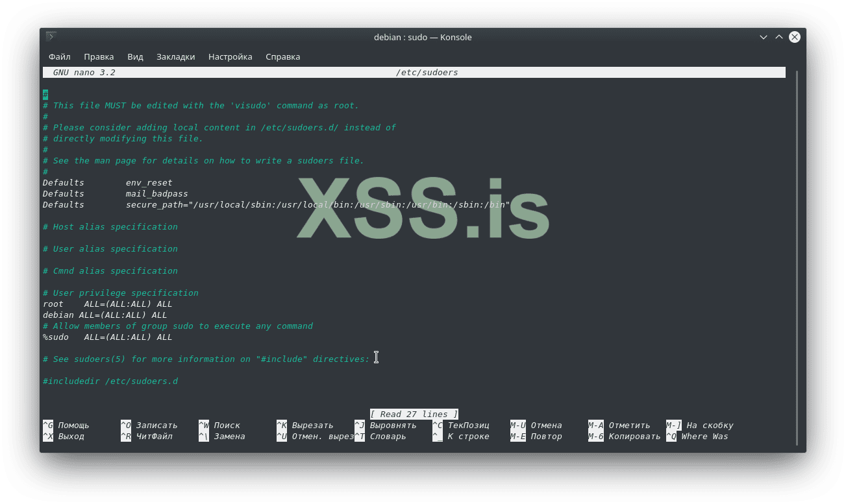
Task: Minimize the Konsole window
Action: click(764, 38)
